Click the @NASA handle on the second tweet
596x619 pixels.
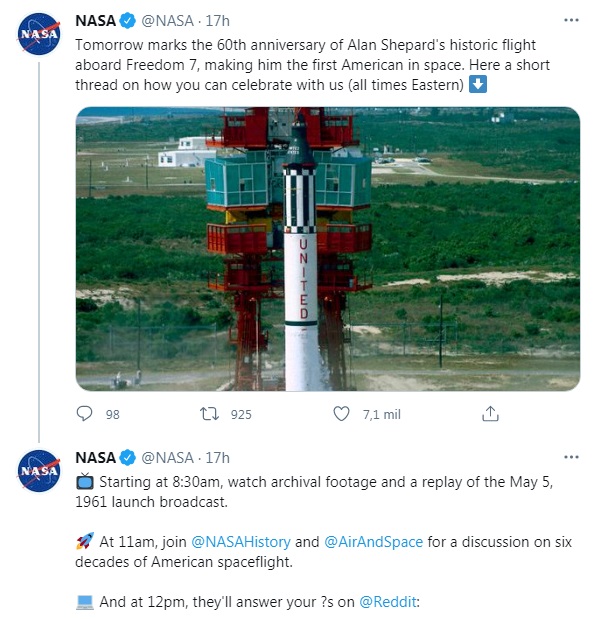pos(167,458)
